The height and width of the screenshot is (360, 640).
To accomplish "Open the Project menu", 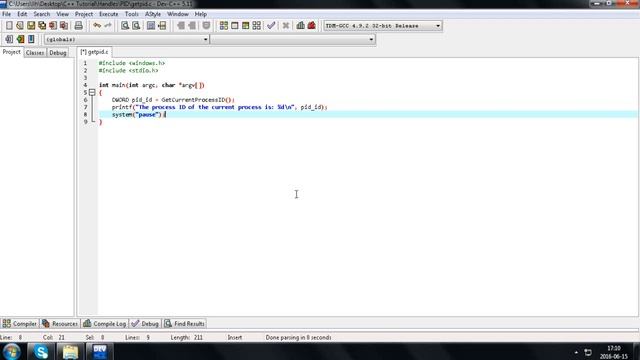I will click(x=84, y=14).
